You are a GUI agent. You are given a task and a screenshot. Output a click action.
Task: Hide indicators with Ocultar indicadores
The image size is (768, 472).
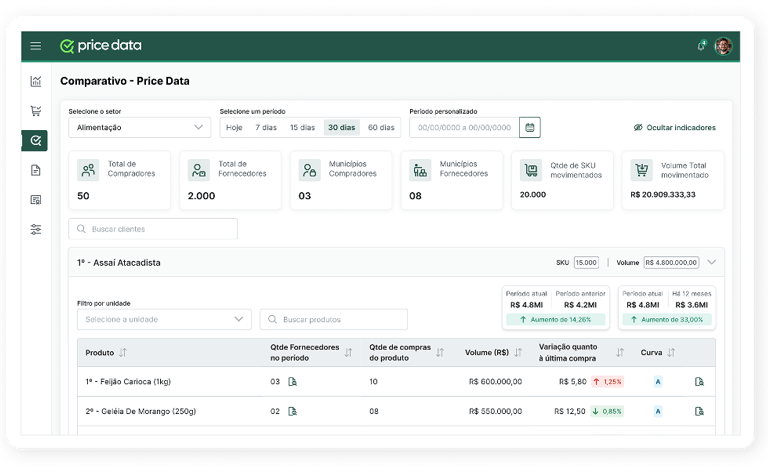pos(674,127)
